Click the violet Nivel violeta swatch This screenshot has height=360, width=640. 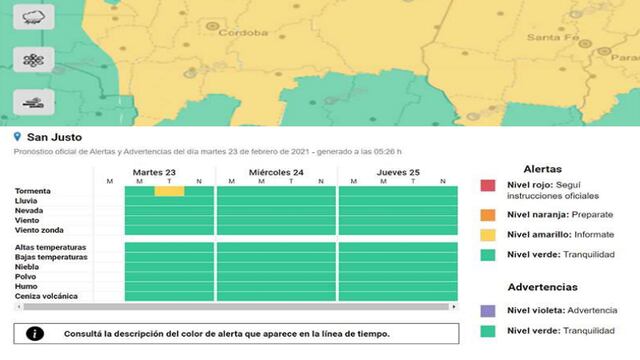tap(488, 311)
